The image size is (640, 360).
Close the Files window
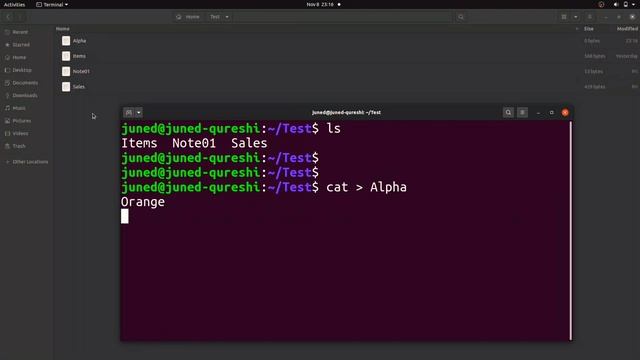pyautogui.click(x=632, y=17)
